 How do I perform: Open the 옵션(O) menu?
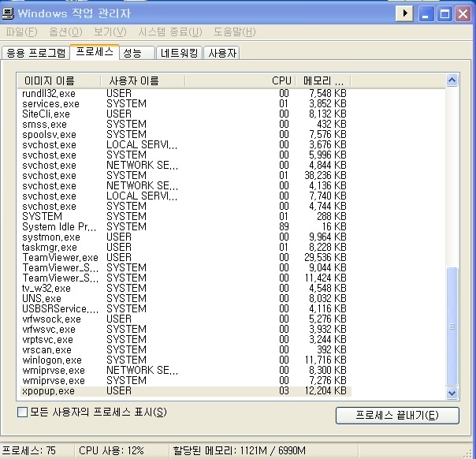(65, 32)
